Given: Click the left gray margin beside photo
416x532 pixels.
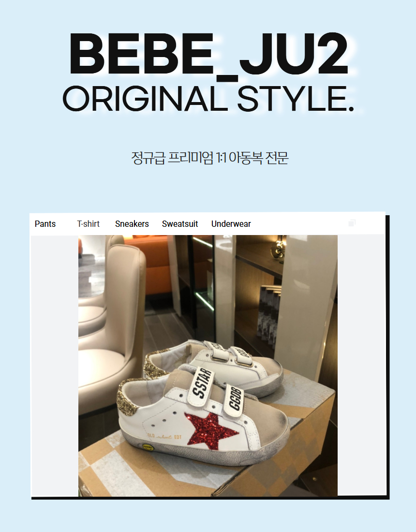Looking at the screenshot, I should click(x=55, y=366).
